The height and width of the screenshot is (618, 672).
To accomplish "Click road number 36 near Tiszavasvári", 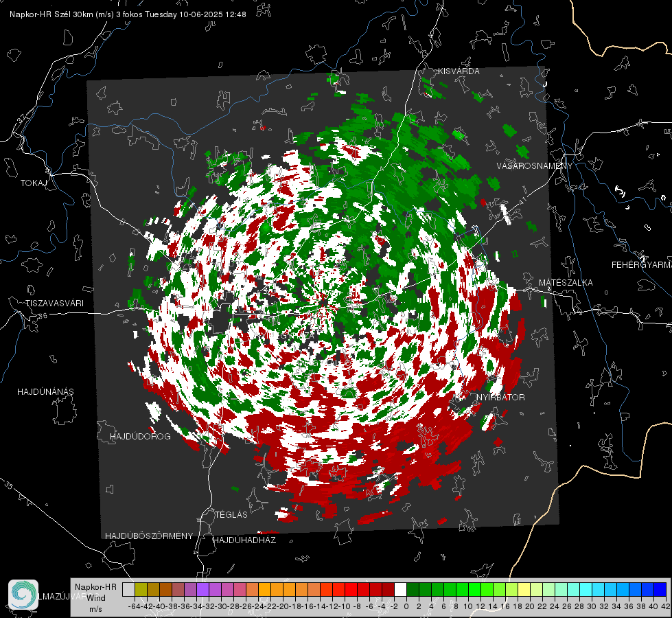I will coord(43,316).
